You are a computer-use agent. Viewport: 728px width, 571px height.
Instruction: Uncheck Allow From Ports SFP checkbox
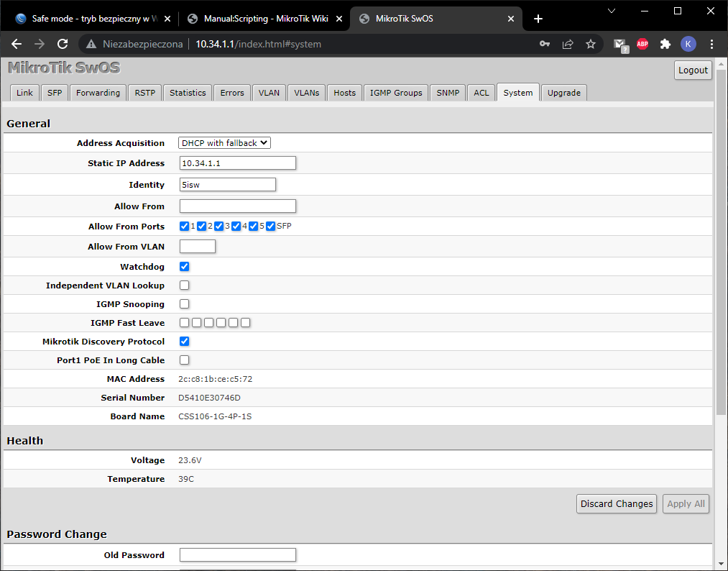(271, 227)
